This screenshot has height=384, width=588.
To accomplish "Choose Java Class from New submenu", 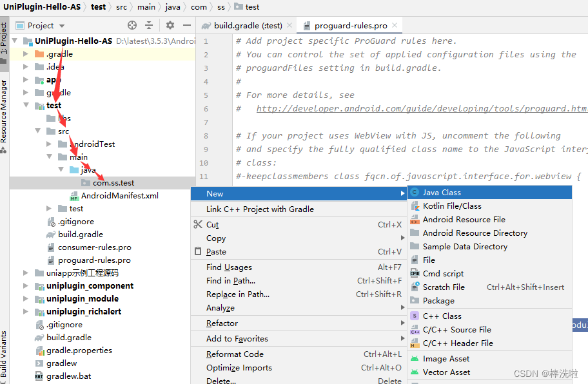I will pyautogui.click(x=442, y=193).
